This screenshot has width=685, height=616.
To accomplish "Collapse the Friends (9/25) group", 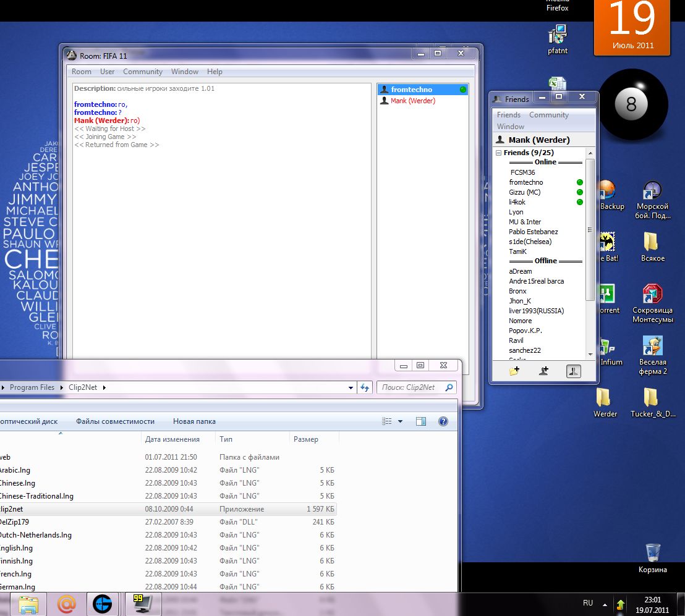I will [498, 153].
